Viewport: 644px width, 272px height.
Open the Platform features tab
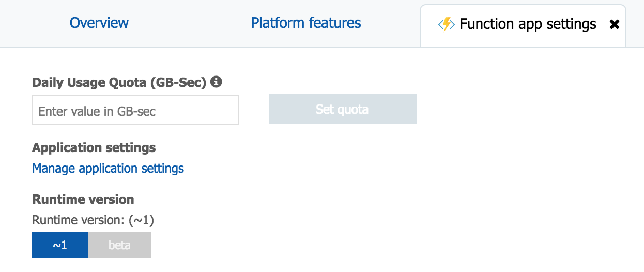(306, 23)
